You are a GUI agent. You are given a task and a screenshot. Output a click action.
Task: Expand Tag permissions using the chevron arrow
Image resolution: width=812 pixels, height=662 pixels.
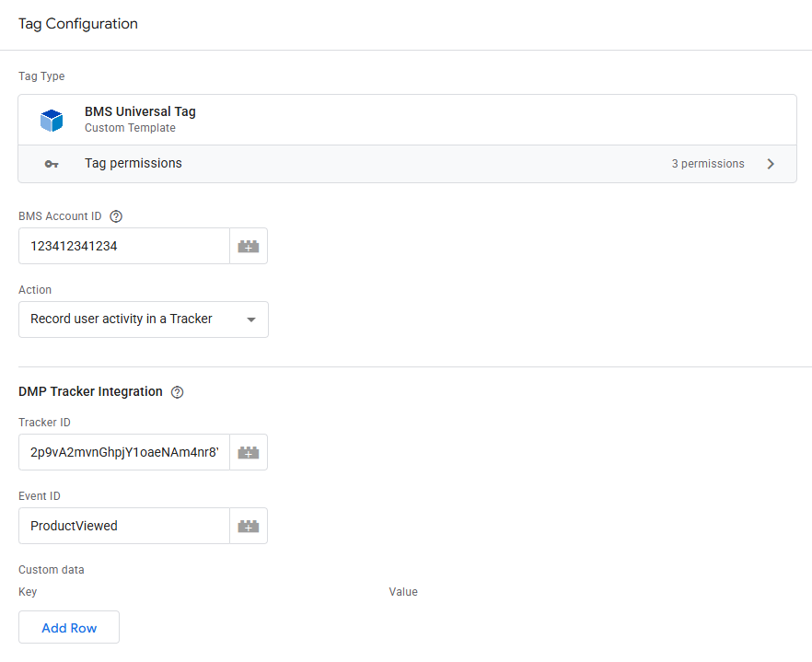point(771,164)
